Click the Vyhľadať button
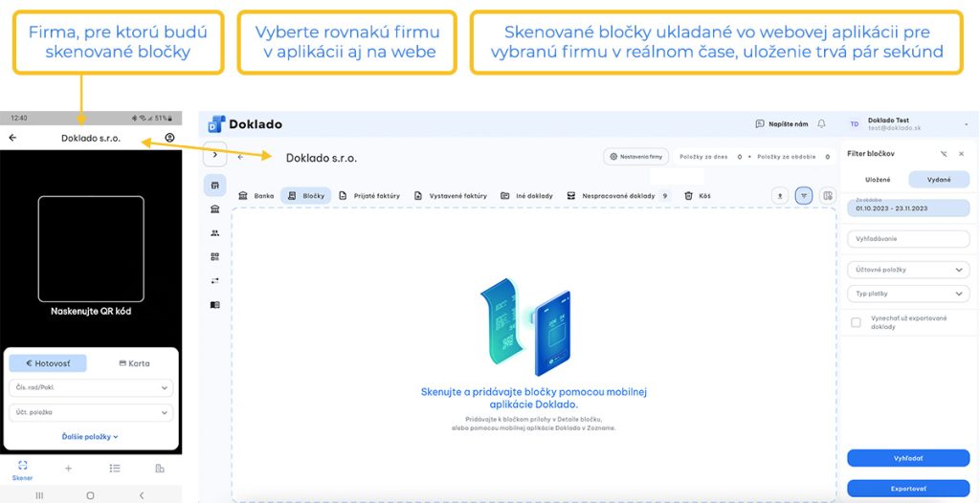The width and height of the screenshot is (980, 503). pyautogui.click(x=909, y=458)
